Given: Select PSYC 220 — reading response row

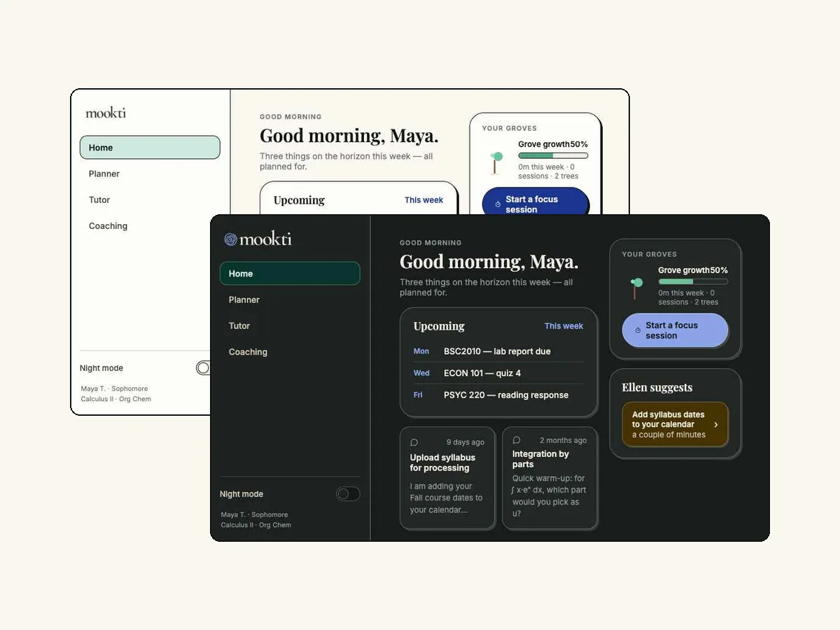Looking at the screenshot, I should (498, 395).
